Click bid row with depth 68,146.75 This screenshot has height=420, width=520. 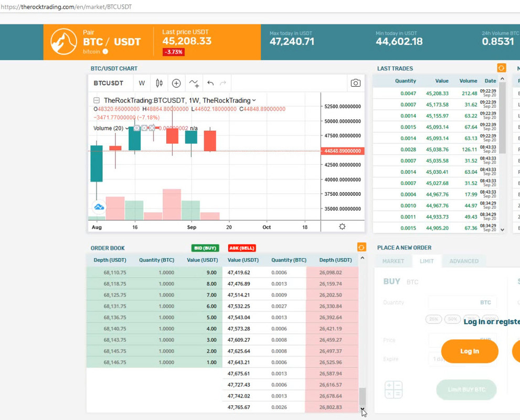click(x=154, y=362)
